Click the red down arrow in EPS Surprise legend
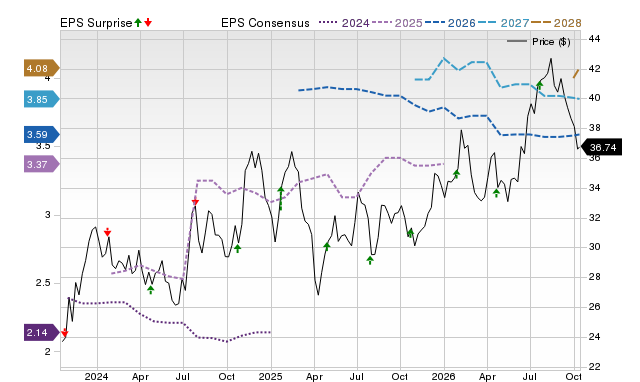The width and height of the screenshot is (640, 382). tap(148, 22)
